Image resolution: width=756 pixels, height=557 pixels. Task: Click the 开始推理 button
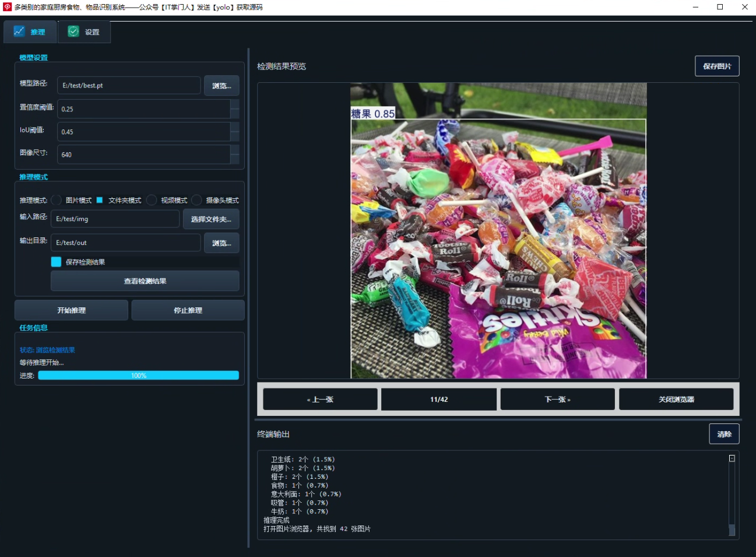tap(71, 310)
